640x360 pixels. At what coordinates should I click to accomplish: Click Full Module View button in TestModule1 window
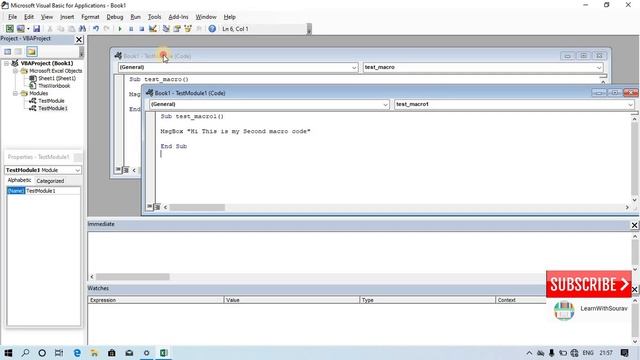coord(157,207)
